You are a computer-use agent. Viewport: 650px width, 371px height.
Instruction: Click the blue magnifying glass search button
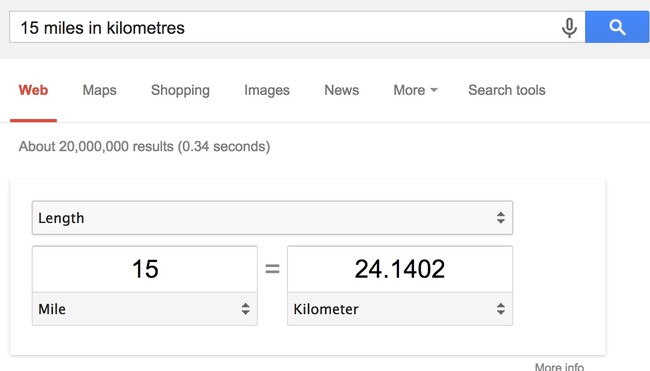pyautogui.click(x=617, y=27)
